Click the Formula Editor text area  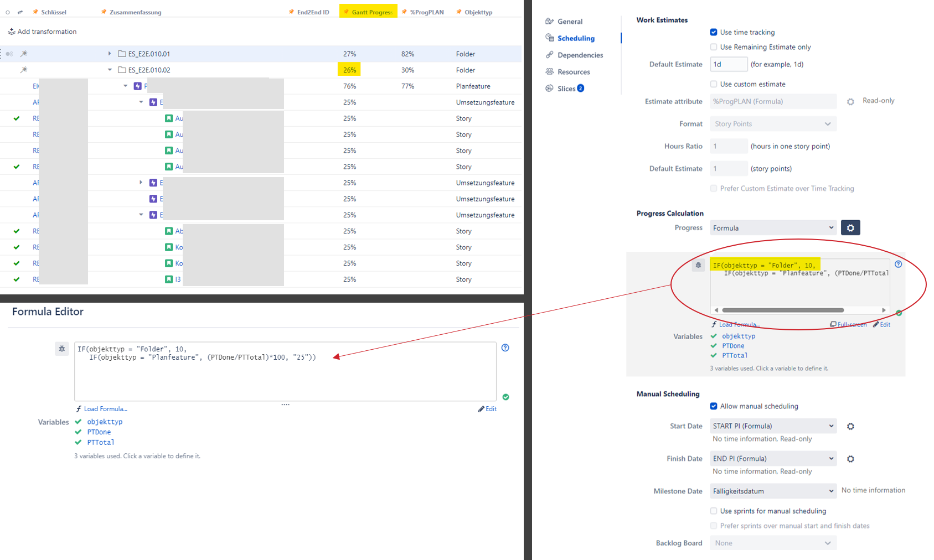click(x=285, y=371)
